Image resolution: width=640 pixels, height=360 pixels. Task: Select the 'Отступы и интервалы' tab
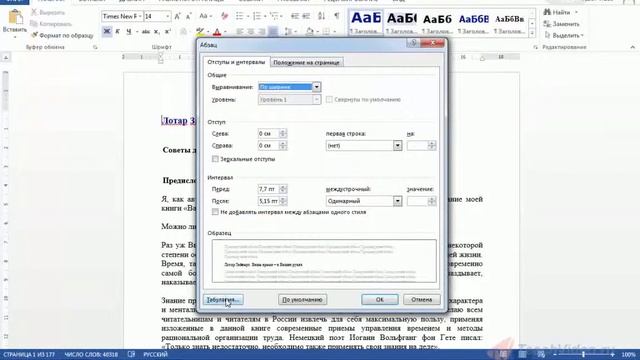point(236,62)
